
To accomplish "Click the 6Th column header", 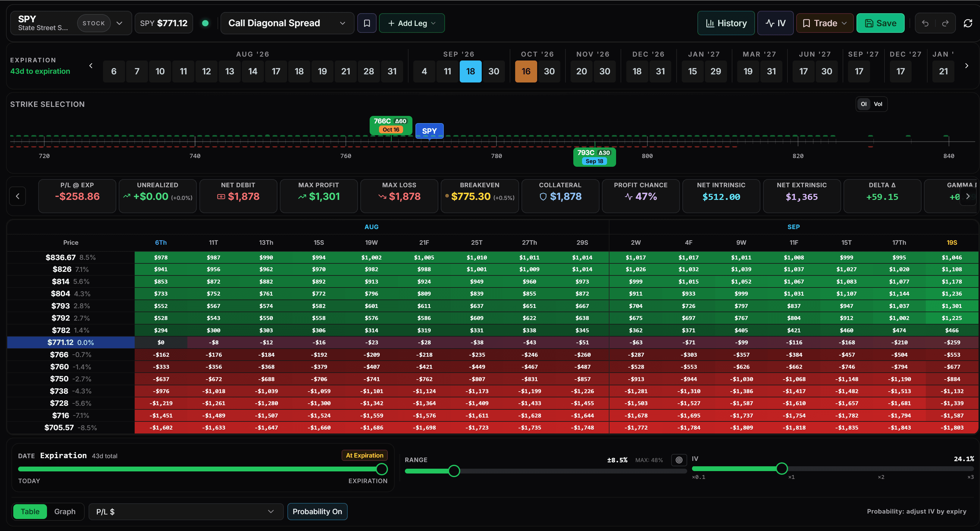I will tap(161, 243).
